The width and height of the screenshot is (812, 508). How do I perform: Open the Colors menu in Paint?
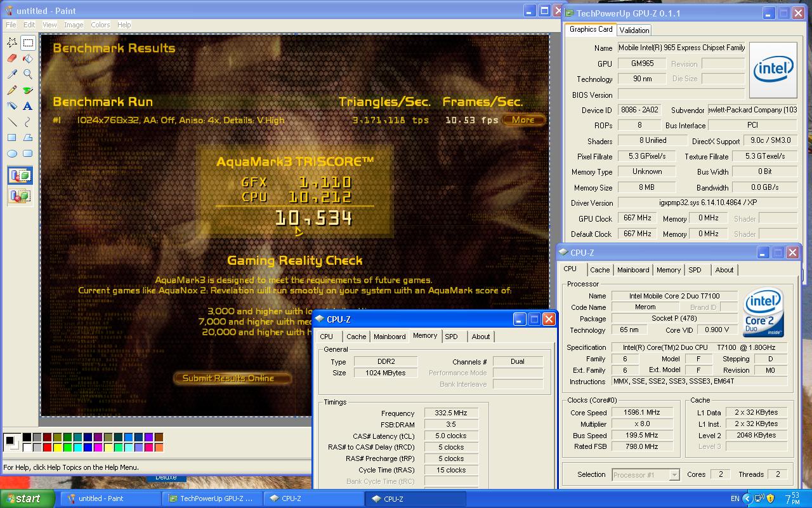tap(100, 25)
